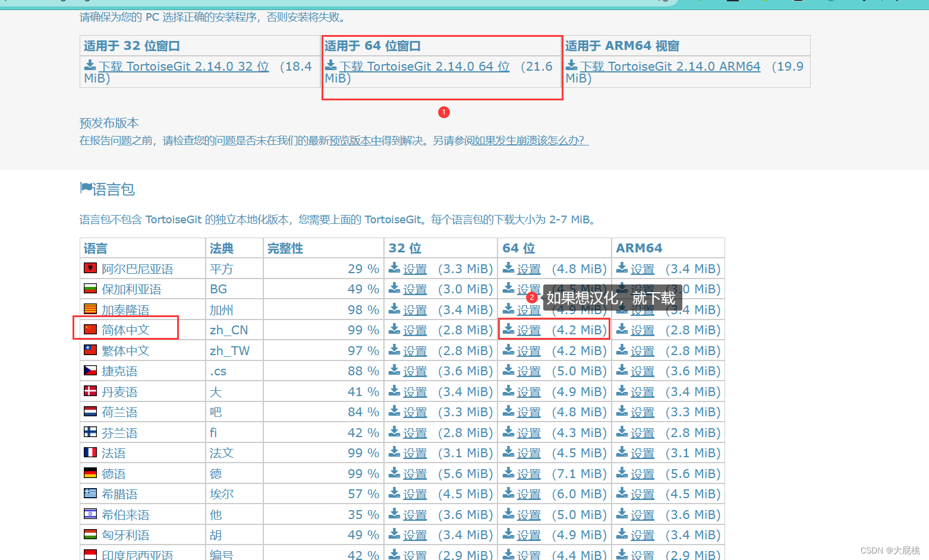This screenshot has width=929, height=560.
Task: Click the download icon for ARM64 installer
Action: pyautogui.click(x=571, y=65)
